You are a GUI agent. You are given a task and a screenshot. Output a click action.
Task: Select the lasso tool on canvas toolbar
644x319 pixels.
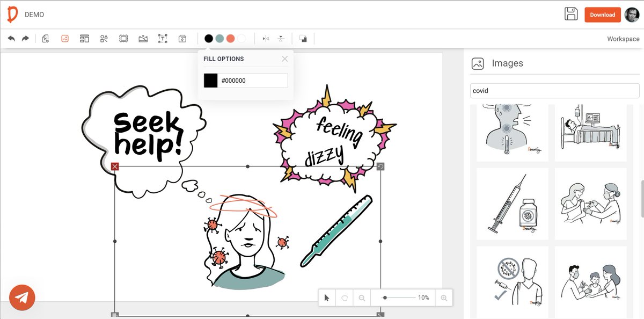click(x=344, y=297)
